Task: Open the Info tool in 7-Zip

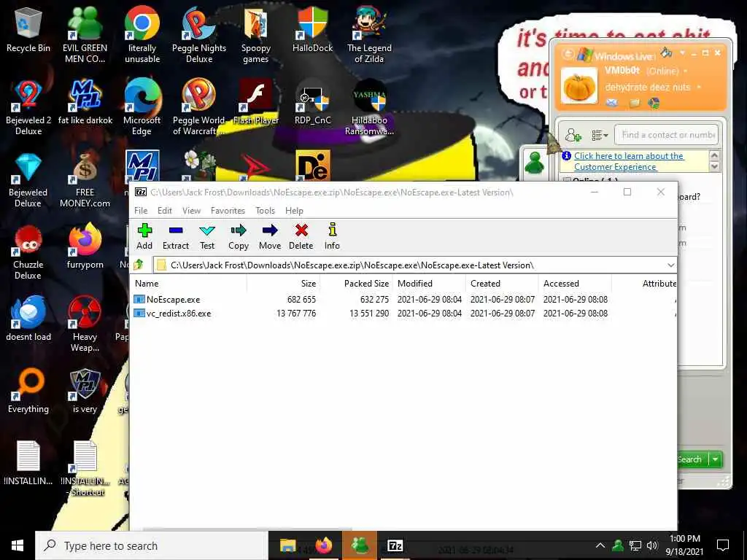Action: tap(332, 237)
